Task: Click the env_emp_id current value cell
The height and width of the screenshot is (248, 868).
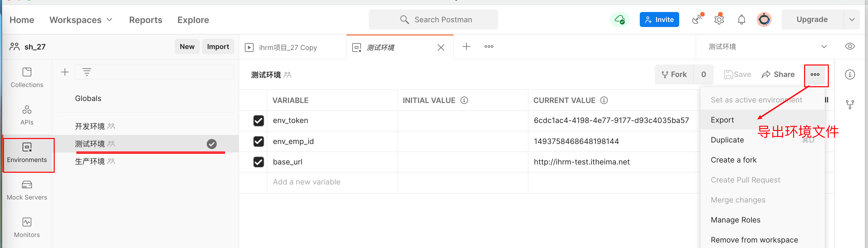Action: 614,141
